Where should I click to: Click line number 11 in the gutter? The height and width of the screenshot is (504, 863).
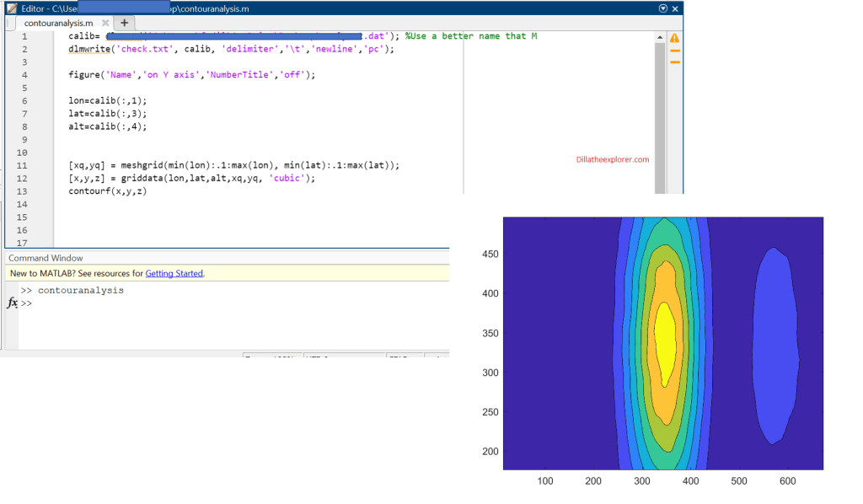coord(22,166)
